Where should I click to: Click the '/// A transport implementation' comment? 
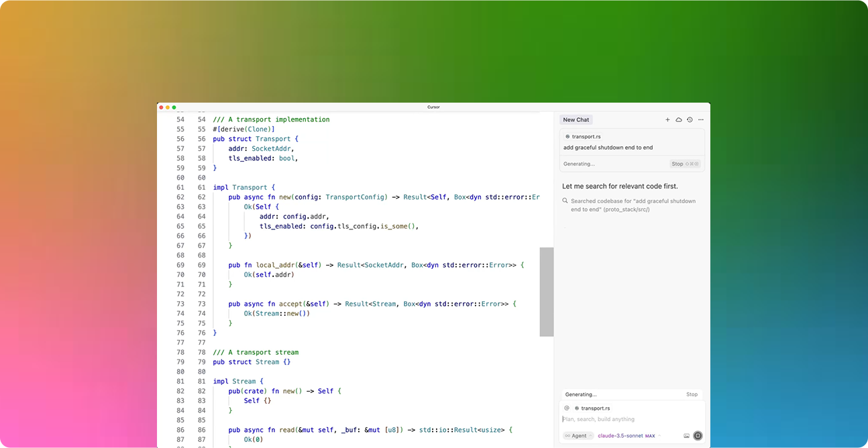pos(271,119)
